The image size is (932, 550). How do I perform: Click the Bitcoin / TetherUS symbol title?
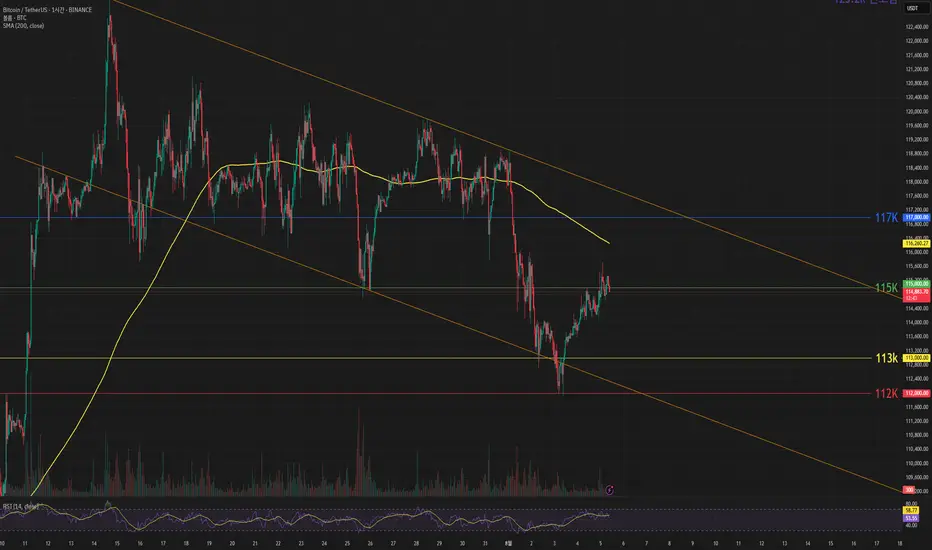click(x=47, y=10)
